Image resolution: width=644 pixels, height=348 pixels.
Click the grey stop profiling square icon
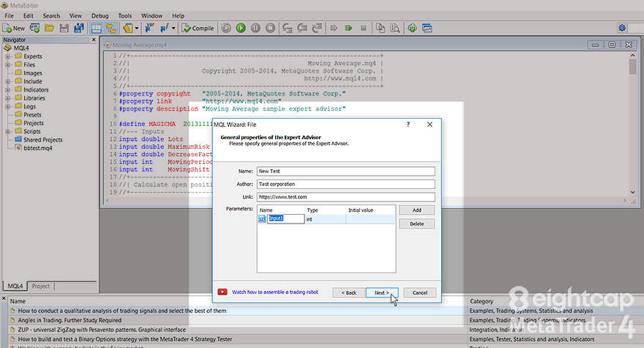pos(364,29)
